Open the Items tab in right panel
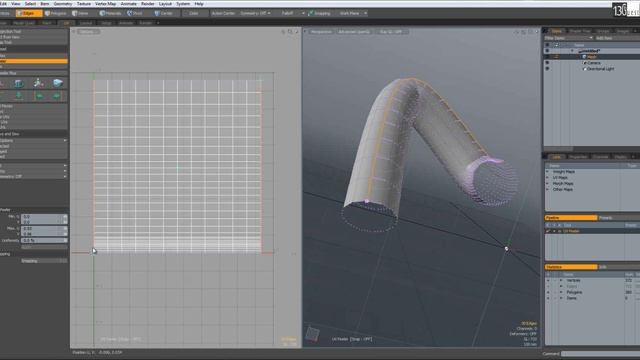 coord(556,31)
